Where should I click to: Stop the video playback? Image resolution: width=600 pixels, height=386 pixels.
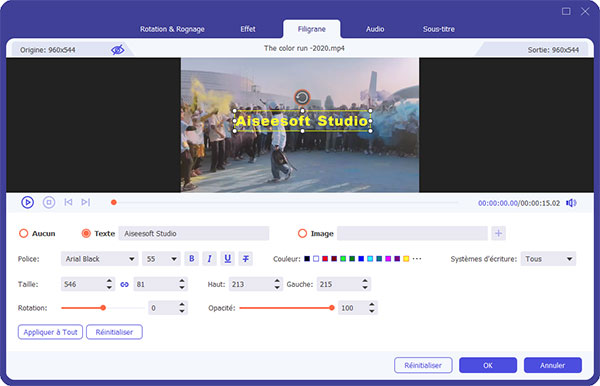click(49, 202)
